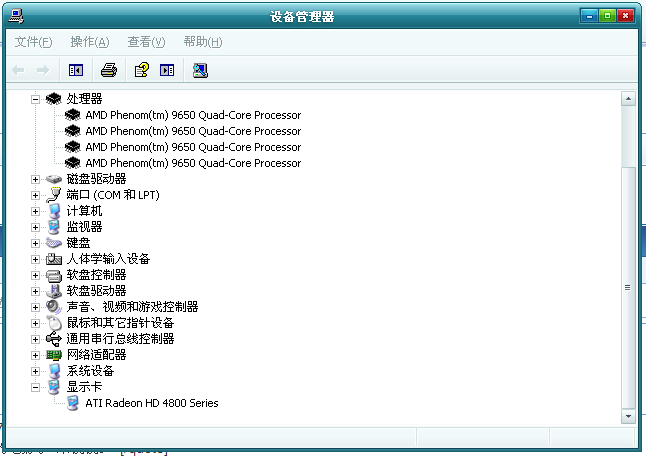Open the 文件(F) menu
646x457 pixels.
coord(33,42)
